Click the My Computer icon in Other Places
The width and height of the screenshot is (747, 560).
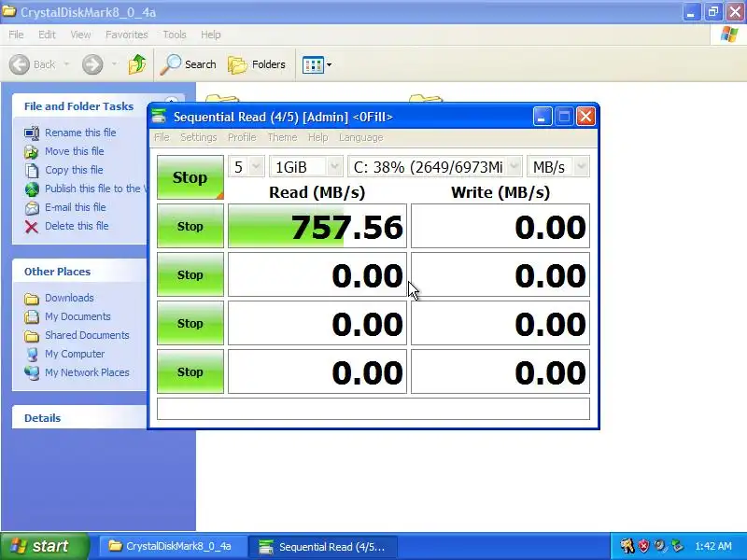click(x=32, y=355)
